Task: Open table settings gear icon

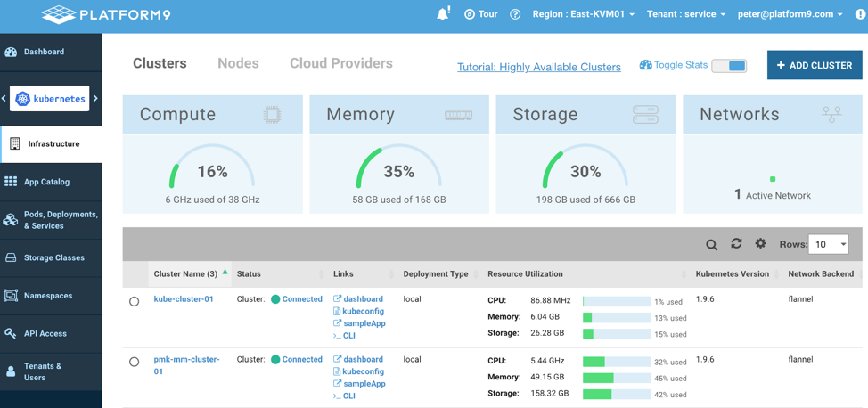Action: click(760, 243)
